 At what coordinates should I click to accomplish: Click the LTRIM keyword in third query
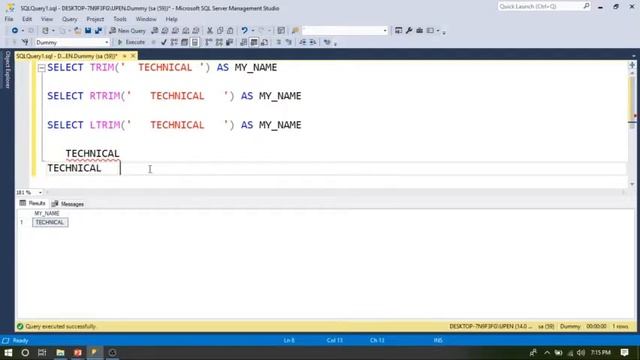click(x=105, y=125)
